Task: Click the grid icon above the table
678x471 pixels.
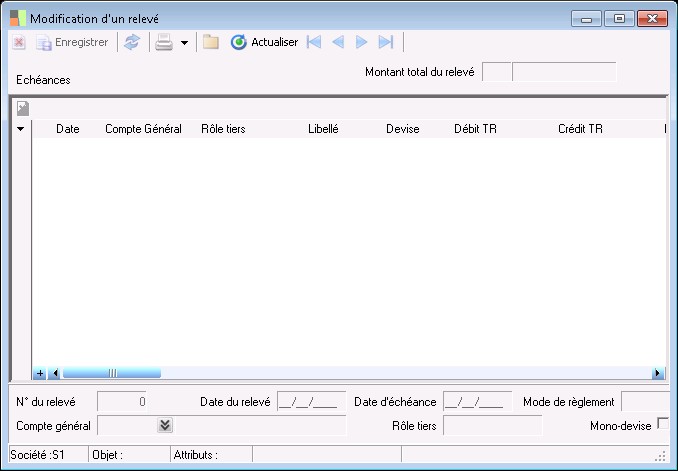Action: tap(23, 108)
